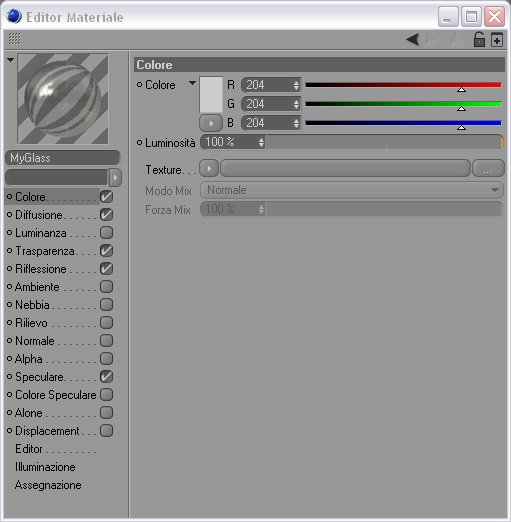This screenshot has width=511, height=522.
Task: Click the greyed up arrow icon
Action: (x=455, y=39)
